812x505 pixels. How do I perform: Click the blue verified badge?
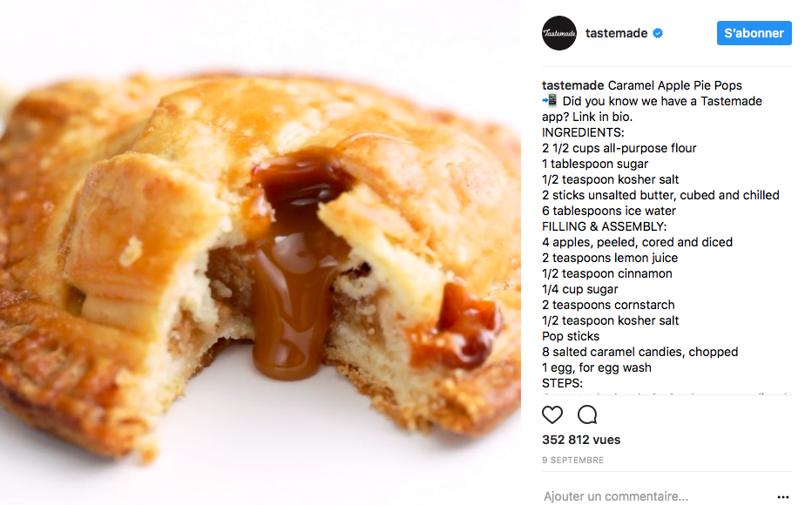coord(658,33)
